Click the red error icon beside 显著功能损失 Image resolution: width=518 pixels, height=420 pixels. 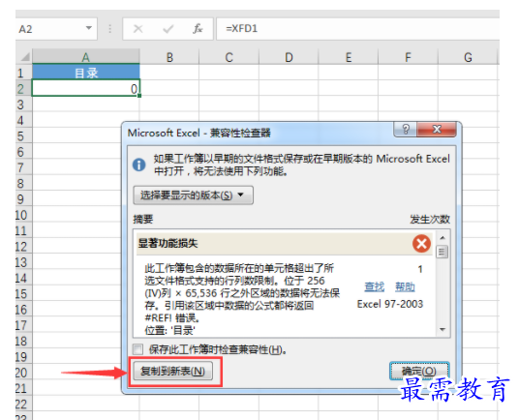pos(421,244)
